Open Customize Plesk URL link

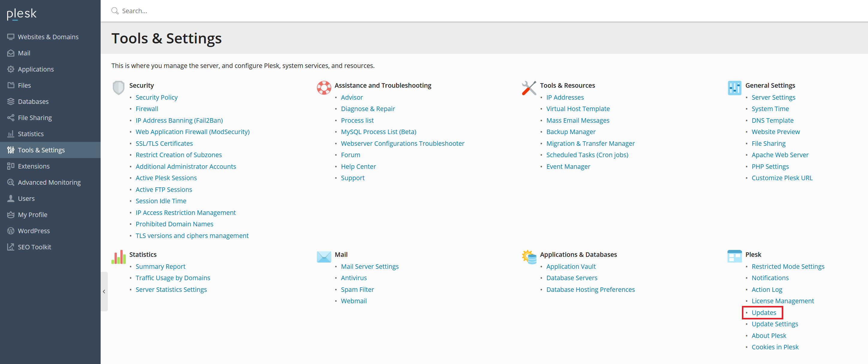pyautogui.click(x=782, y=178)
